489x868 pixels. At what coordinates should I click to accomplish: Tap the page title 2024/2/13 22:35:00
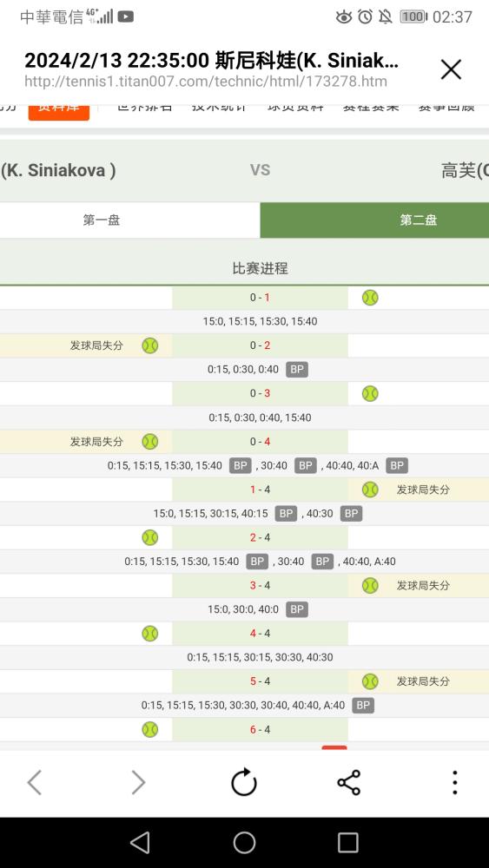(x=212, y=61)
